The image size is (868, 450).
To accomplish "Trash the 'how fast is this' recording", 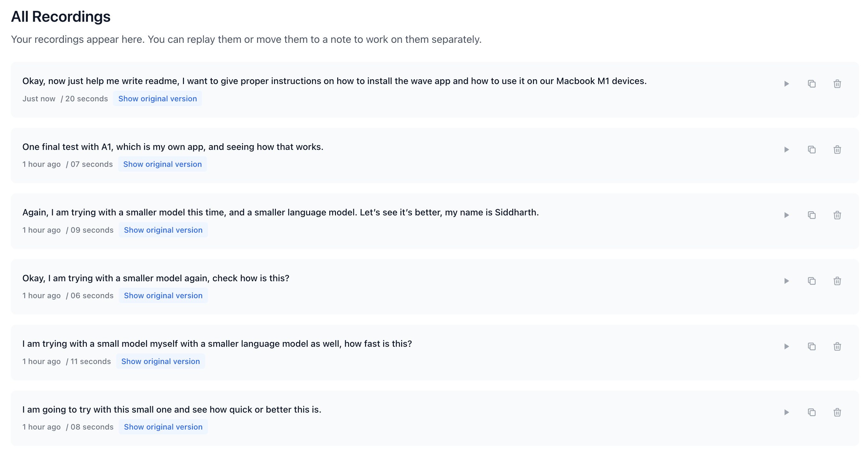I will [x=837, y=346].
